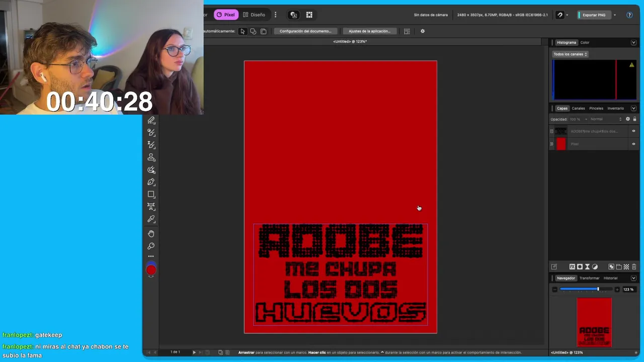Click the navigator zoom out minus button
Image resolution: width=644 pixels, height=362 pixels.
pos(554,290)
